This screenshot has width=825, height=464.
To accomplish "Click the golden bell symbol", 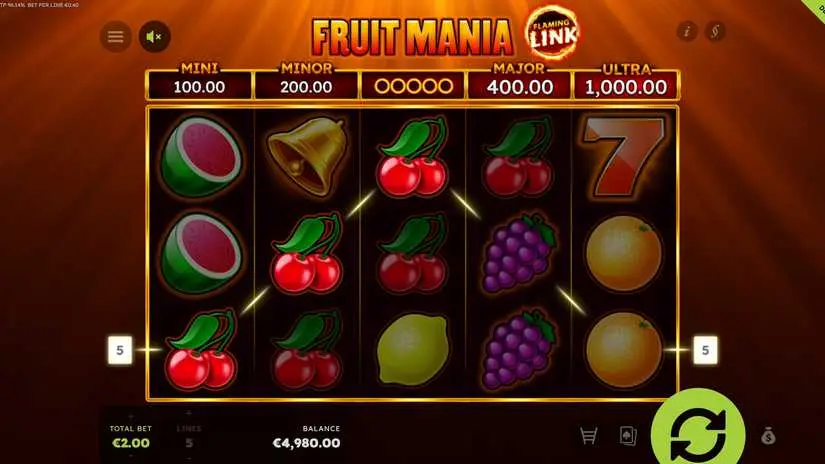I will click(x=308, y=156).
